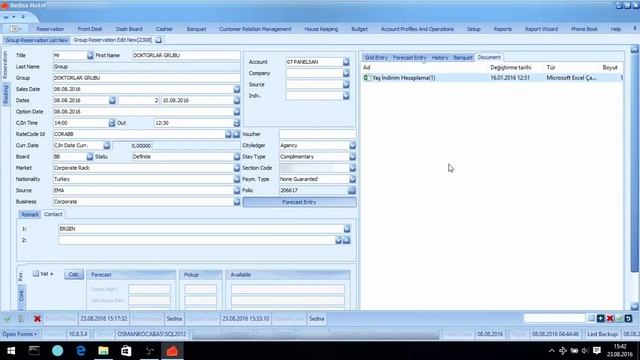
Task: Click the red X icon in bottom-right toolbar
Action: click(x=610, y=318)
